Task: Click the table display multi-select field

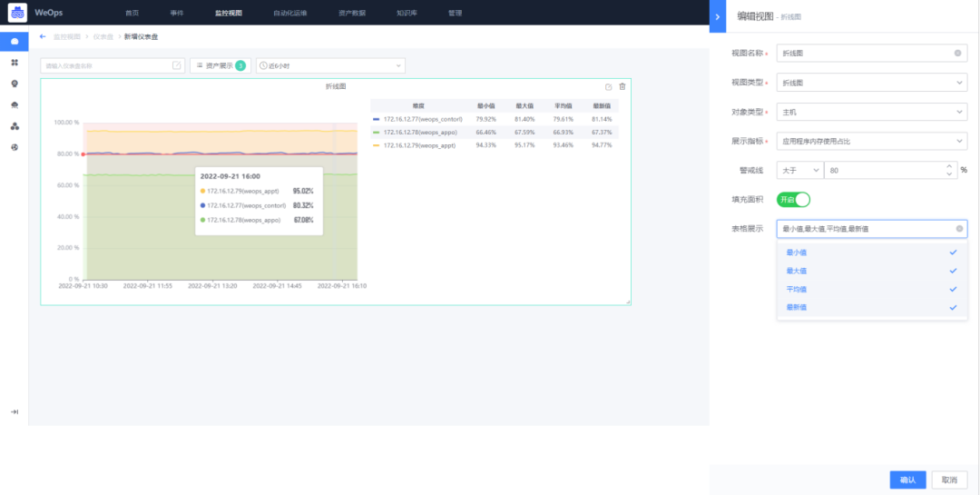Action: click(872, 229)
